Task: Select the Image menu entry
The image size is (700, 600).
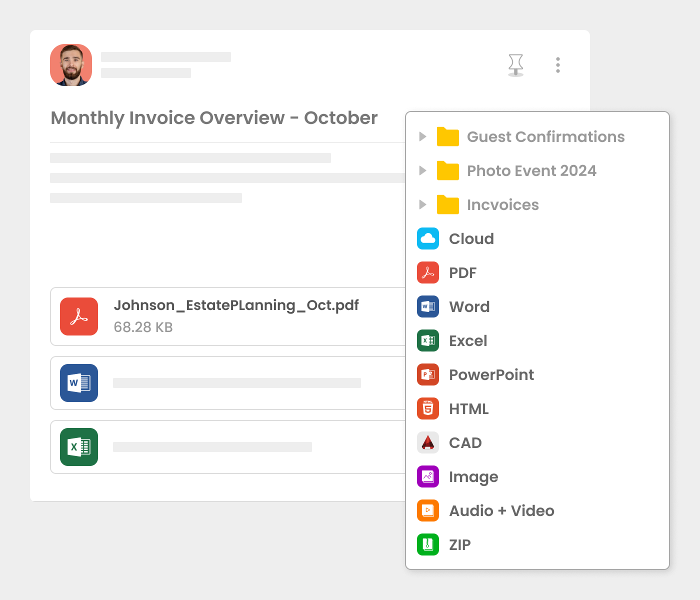Action: [x=473, y=476]
